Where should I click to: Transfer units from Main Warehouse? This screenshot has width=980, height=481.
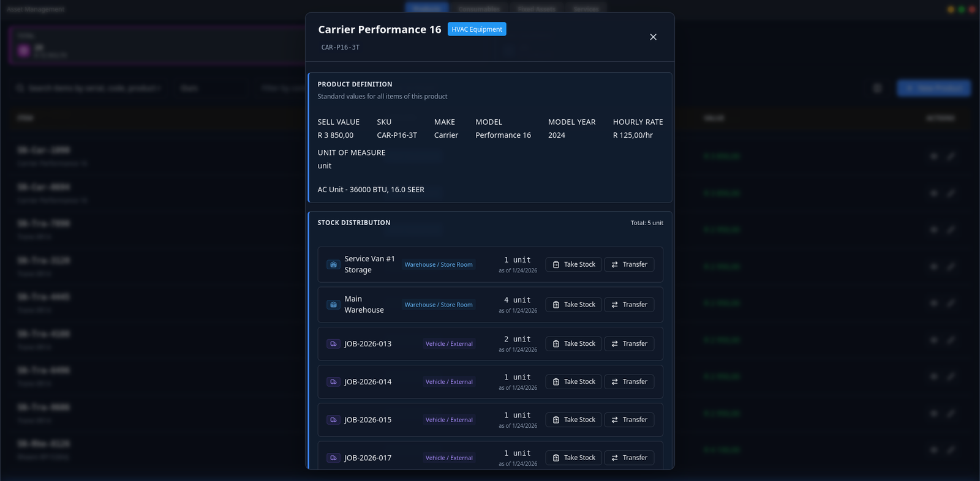pos(629,305)
